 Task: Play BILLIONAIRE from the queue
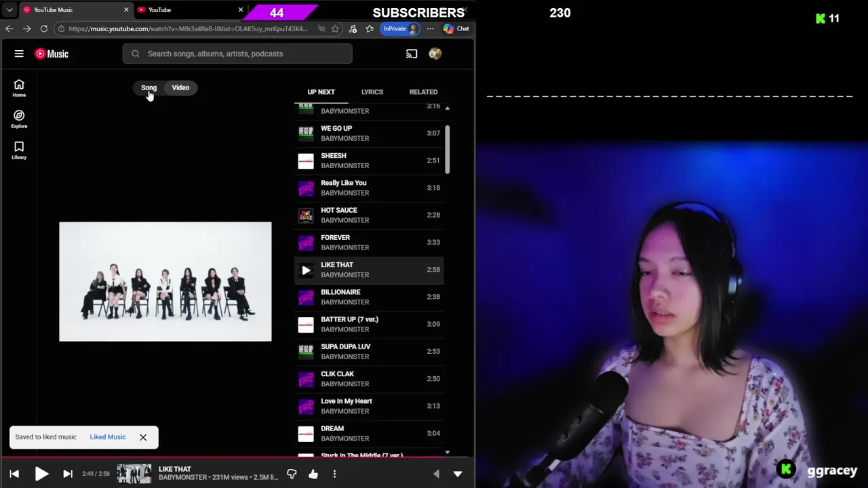[x=370, y=297]
